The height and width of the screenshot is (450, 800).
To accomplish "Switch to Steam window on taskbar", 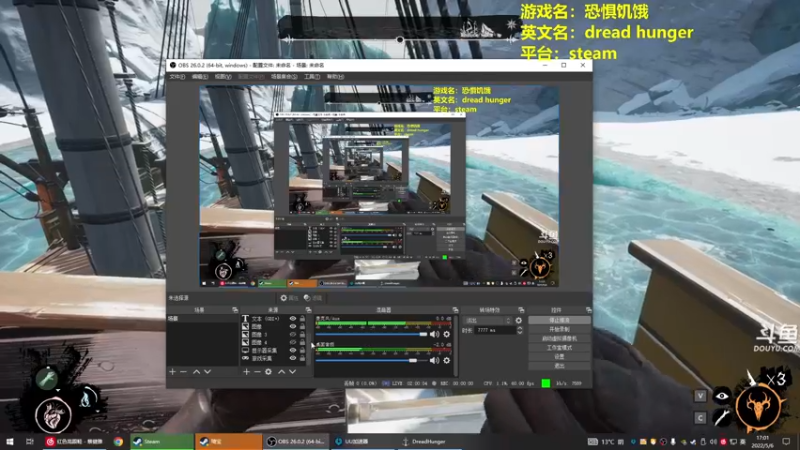I will 162,441.
